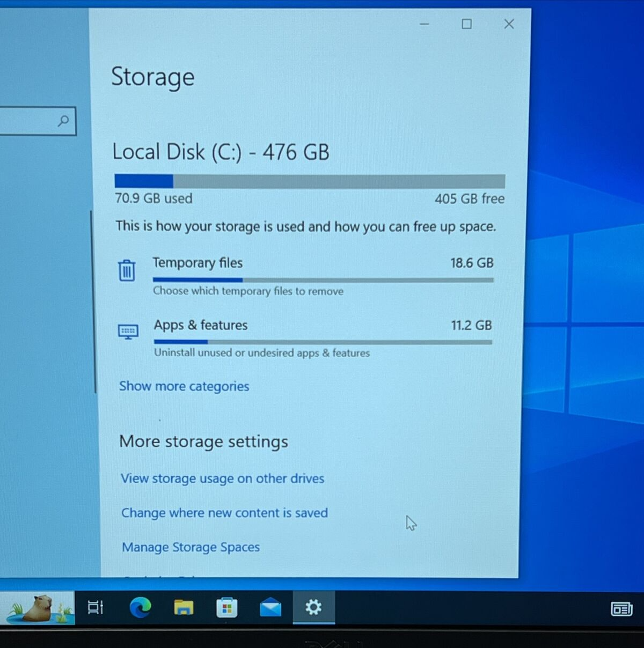This screenshot has width=644, height=648.
Task: Open Change where new content is saved
Action: click(x=225, y=513)
